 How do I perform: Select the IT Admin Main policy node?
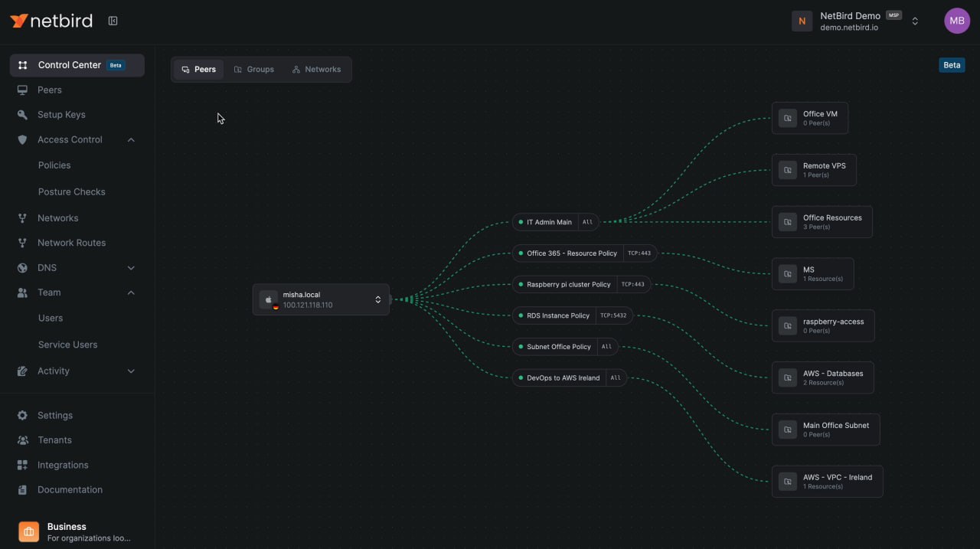pyautogui.click(x=549, y=222)
